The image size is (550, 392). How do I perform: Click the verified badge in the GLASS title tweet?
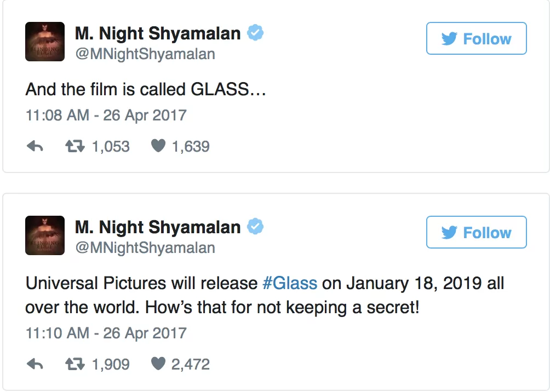[x=255, y=33]
